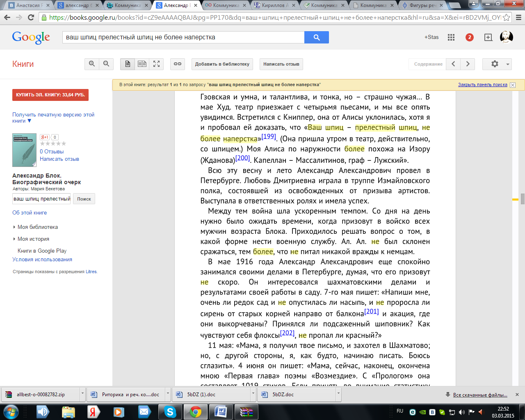The height and width of the screenshot is (420, 525).
Task: Click the page scrollbar thumb
Action: click(523, 199)
